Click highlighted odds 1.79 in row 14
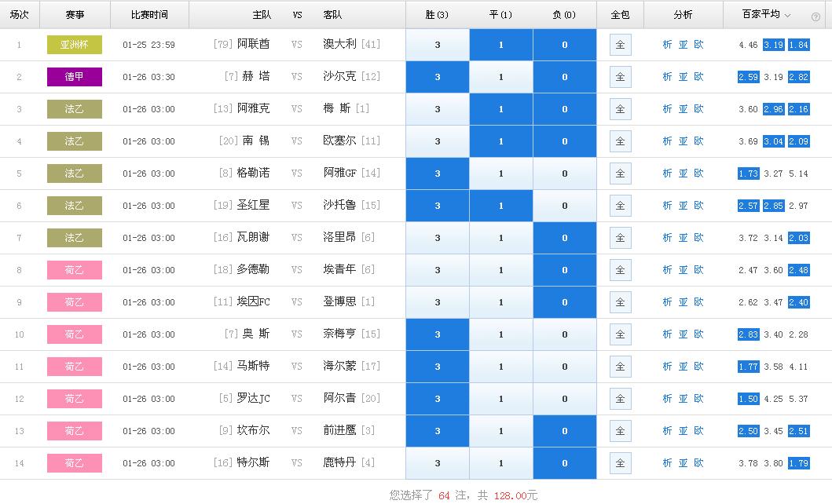The image size is (832, 504). tap(798, 464)
